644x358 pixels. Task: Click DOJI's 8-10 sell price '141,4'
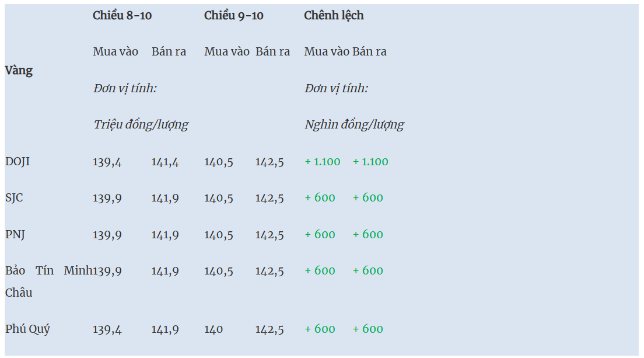point(165,162)
